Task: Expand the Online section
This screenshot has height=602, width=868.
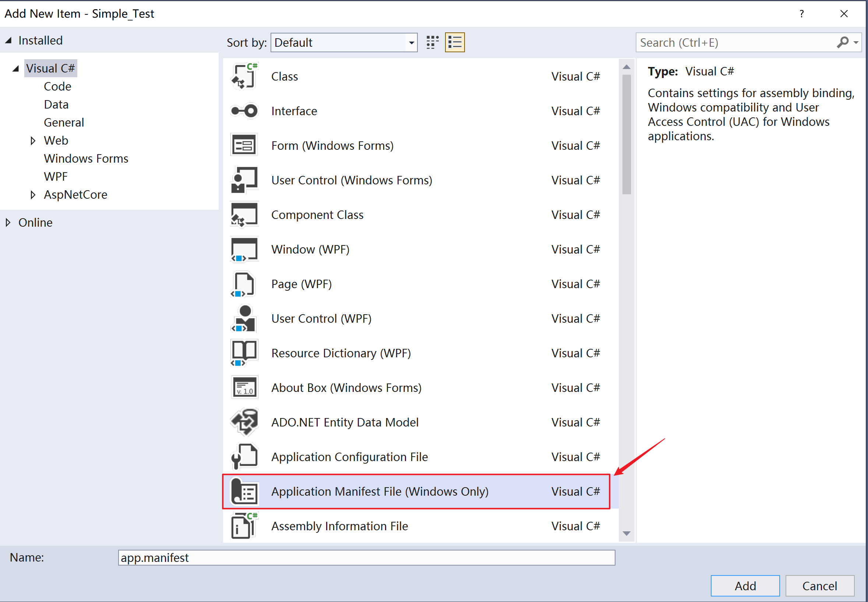Action: coord(8,223)
